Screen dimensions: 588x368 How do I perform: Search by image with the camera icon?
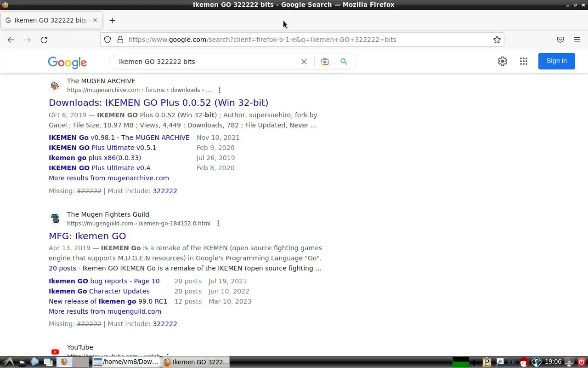coord(325,62)
